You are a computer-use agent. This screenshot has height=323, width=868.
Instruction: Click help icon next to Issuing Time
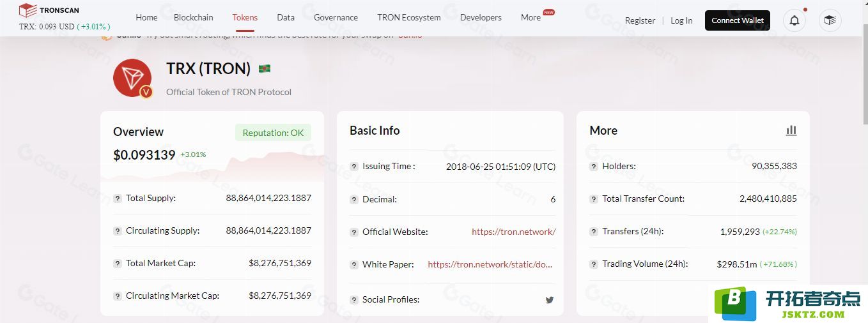point(354,167)
